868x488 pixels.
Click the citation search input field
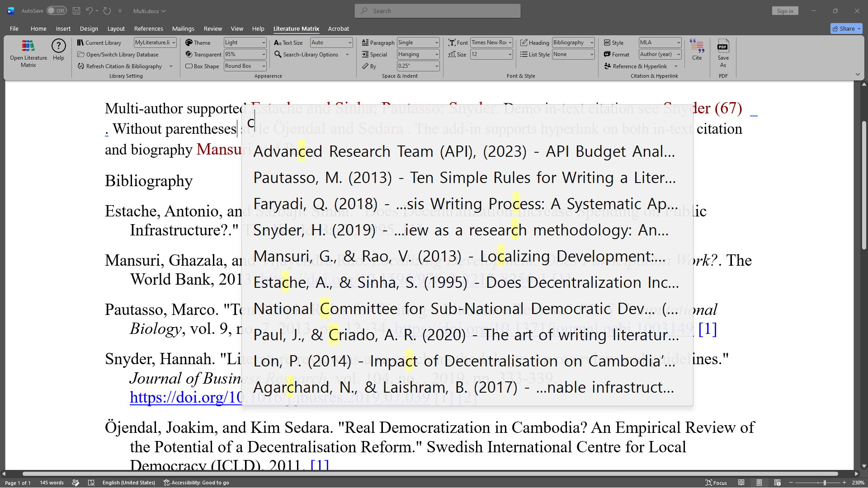(467, 123)
